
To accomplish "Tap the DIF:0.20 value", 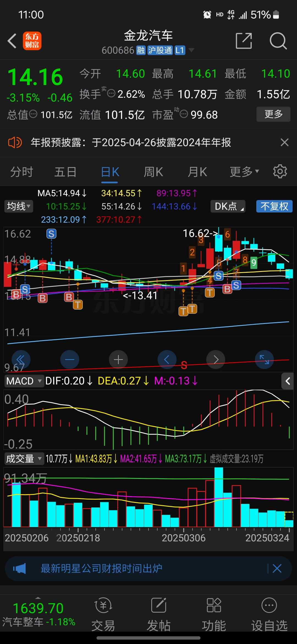I will [69, 381].
